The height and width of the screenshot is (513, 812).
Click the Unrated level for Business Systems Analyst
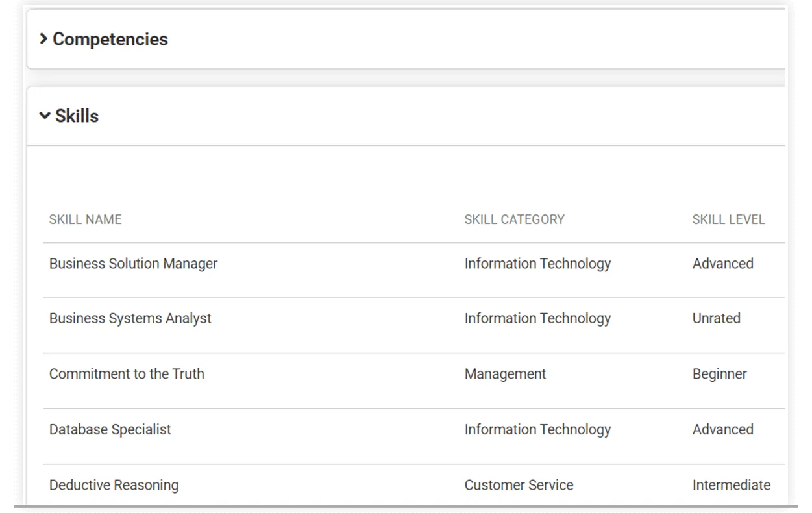716,318
